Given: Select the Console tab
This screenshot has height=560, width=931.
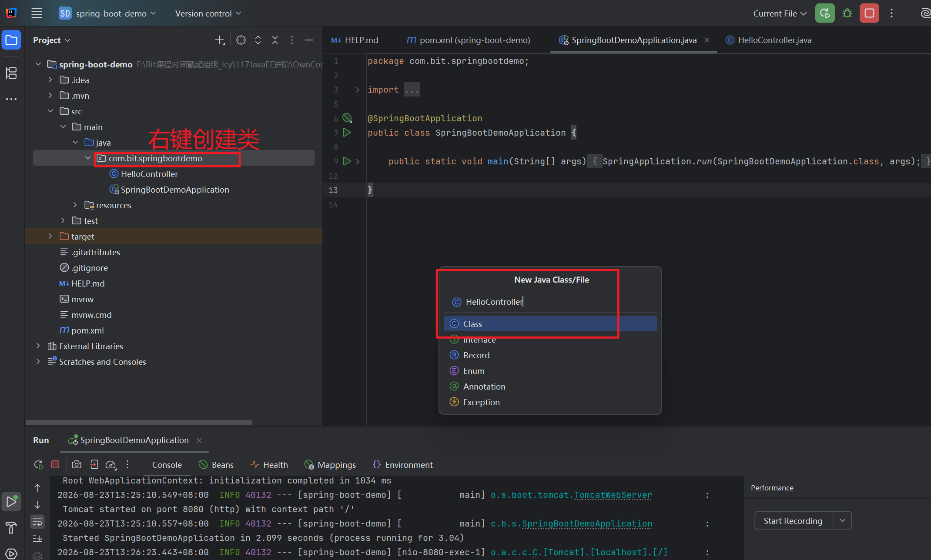Looking at the screenshot, I should click(x=167, y=465).
